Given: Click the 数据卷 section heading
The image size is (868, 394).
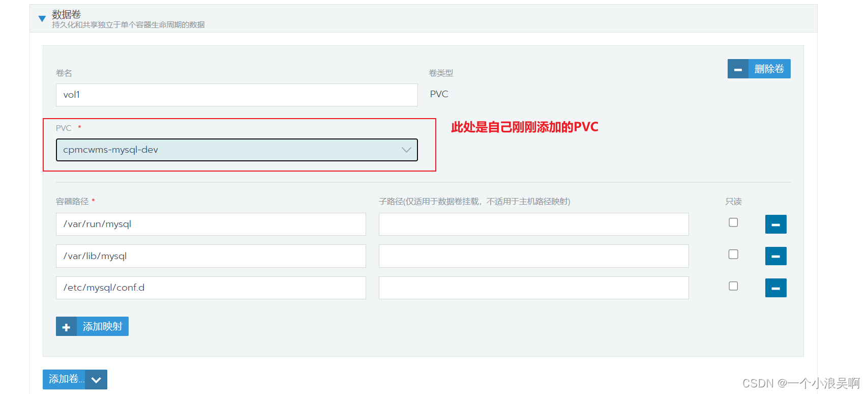Looking at the screenshot, I should pyautogui.click(x=66, y=14).
